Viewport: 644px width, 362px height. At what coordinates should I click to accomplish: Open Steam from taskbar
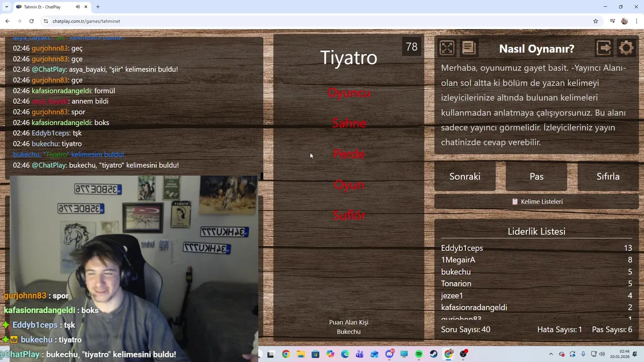pos(434,354)
